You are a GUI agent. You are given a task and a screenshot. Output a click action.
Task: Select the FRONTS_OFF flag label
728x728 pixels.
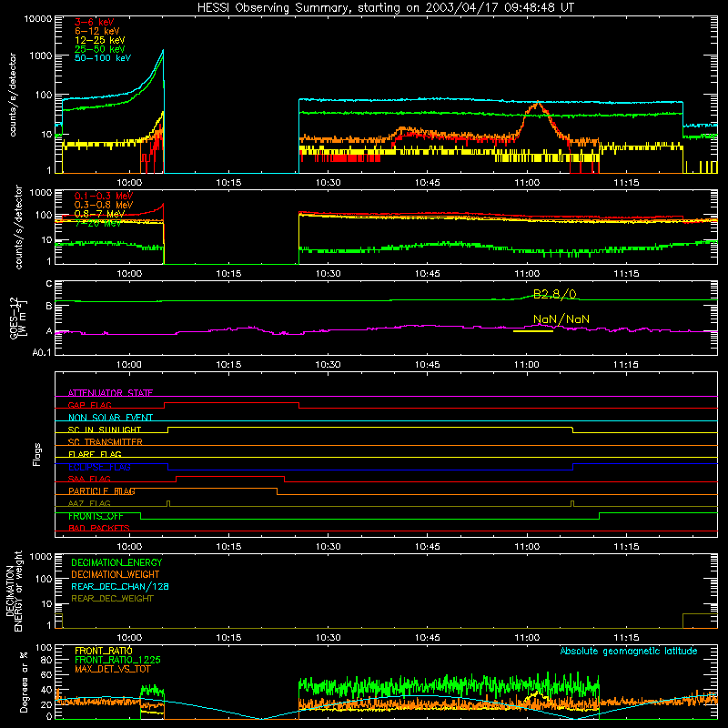(96, 516)
